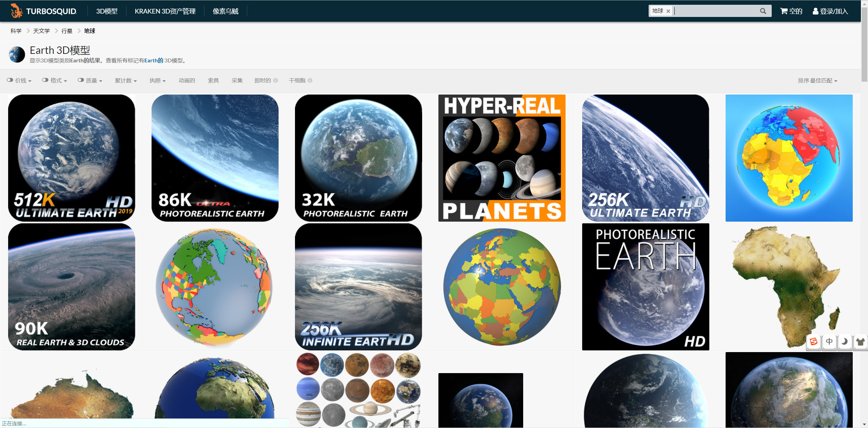Viewport: 868px width, 428px height.
Task: Click the Earth category globe icon
Action: coord(17,55)
